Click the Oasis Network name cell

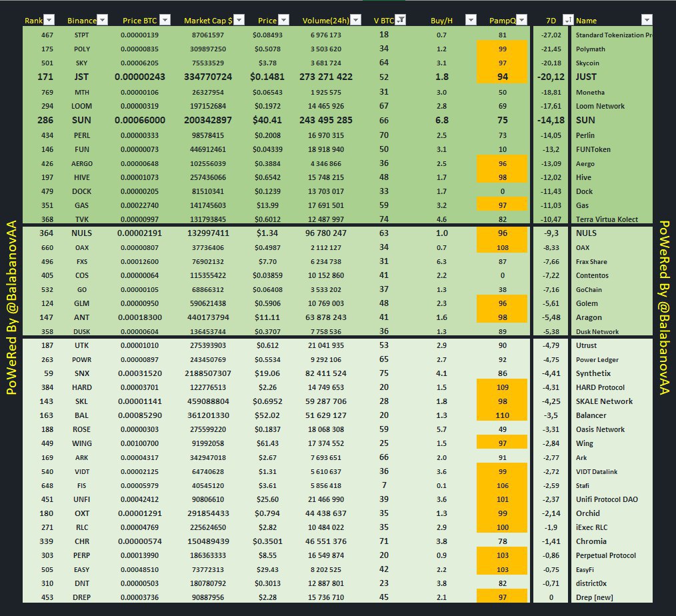600,429
